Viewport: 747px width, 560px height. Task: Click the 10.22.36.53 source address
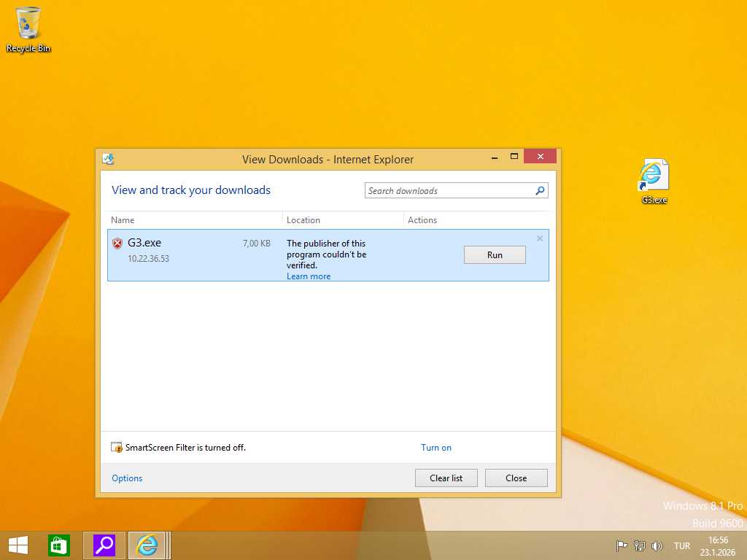coord(148,259)
